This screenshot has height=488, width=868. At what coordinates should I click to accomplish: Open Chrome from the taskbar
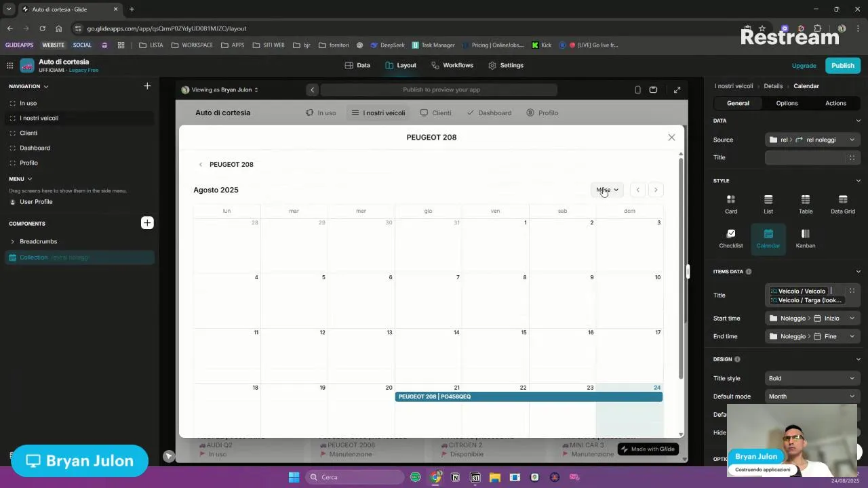pos(435,477)
